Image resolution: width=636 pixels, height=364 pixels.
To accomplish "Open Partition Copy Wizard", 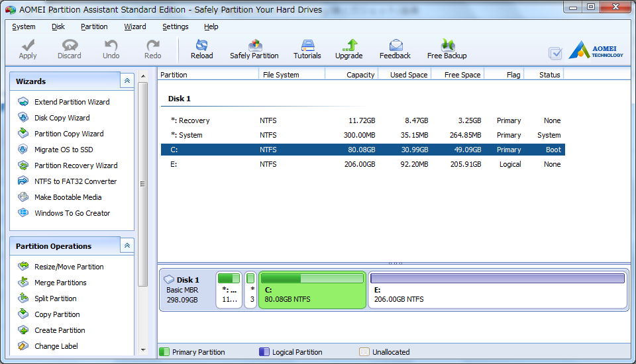I will (x=68, y=134).
